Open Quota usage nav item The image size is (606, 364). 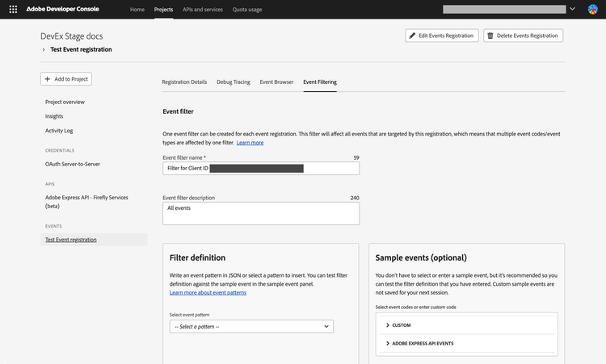click(x=247, y=9)
